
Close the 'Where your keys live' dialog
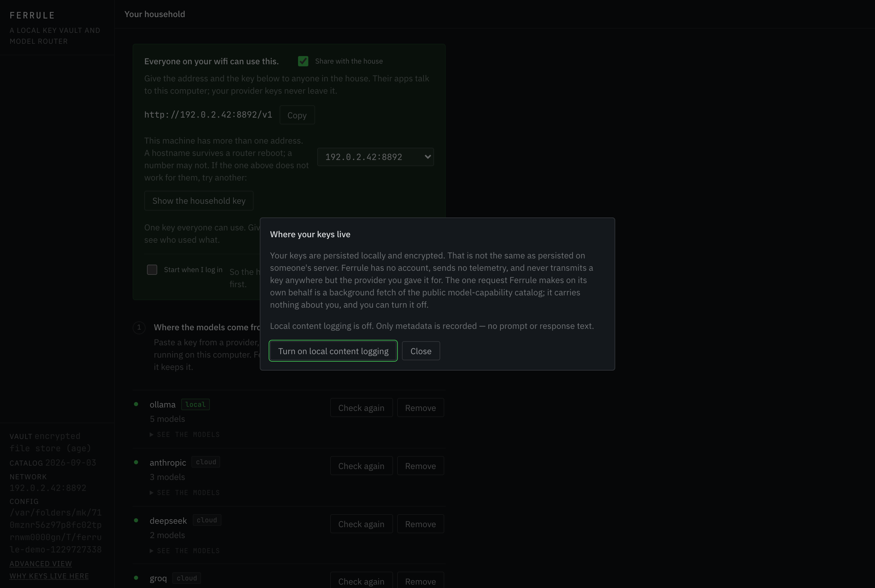[x=421, y=351]
